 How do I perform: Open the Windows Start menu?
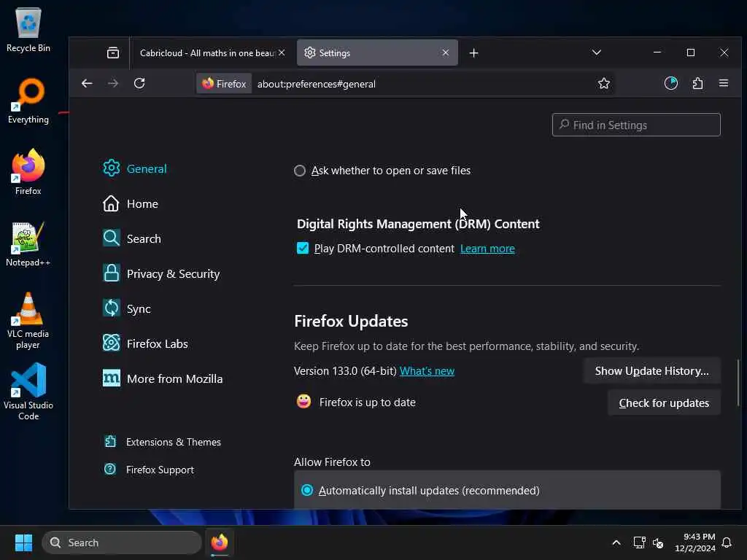[23, 542]
